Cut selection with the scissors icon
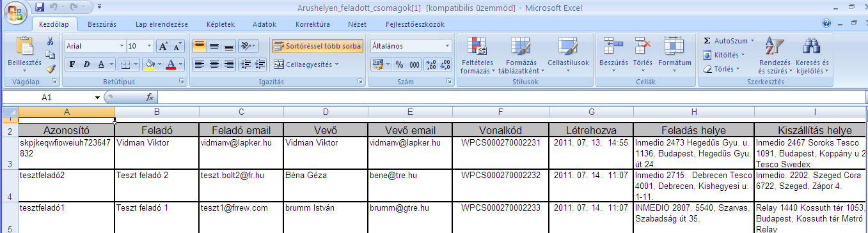 click(x=51, y=41)
